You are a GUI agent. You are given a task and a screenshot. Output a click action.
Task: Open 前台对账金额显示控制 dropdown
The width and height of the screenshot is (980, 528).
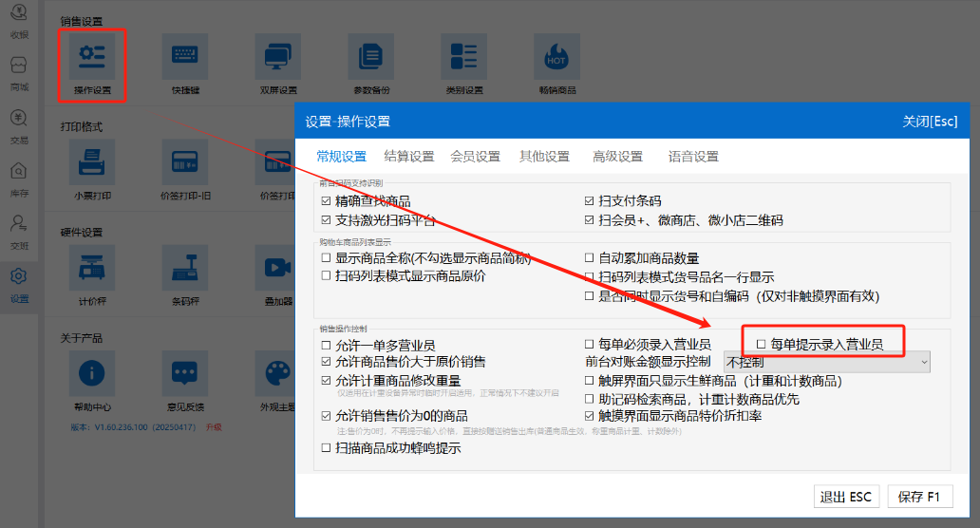point(827,362)
